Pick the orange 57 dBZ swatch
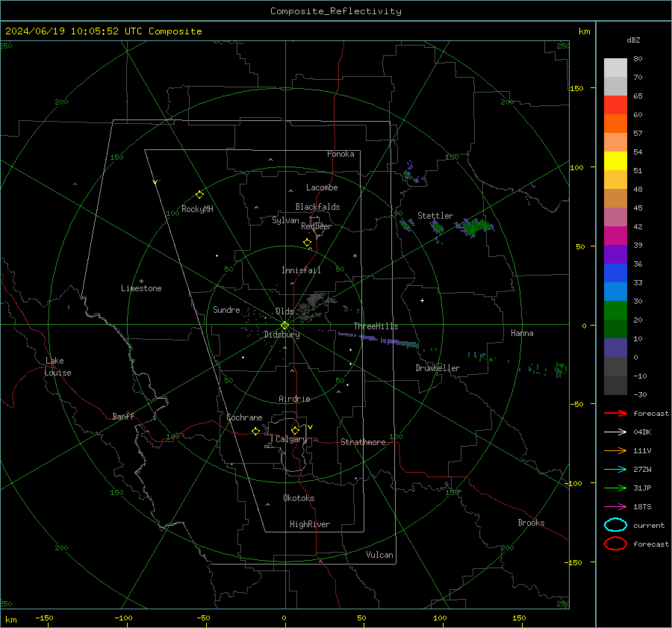672x628 pixels. [615, 123]
